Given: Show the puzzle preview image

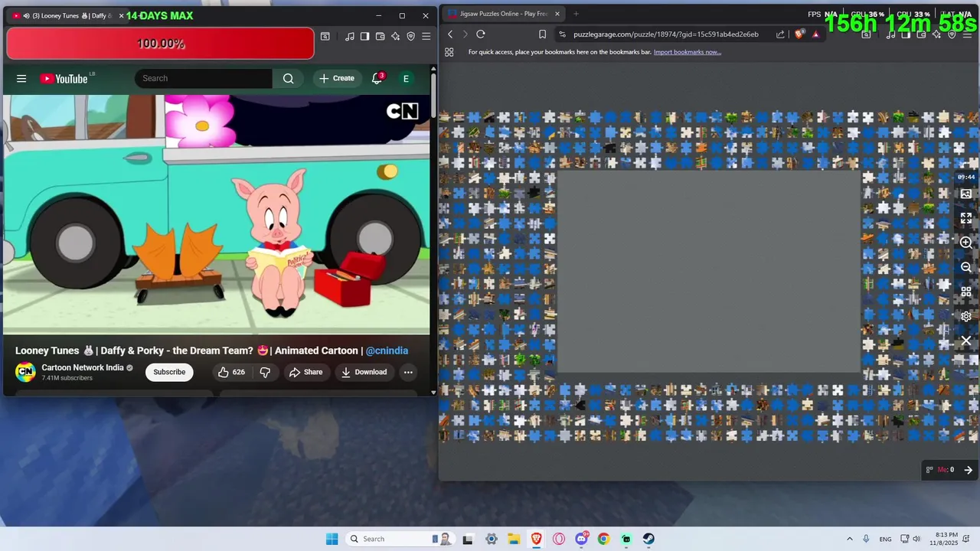Looking at the screenshot, I should [x=966, y=194].
